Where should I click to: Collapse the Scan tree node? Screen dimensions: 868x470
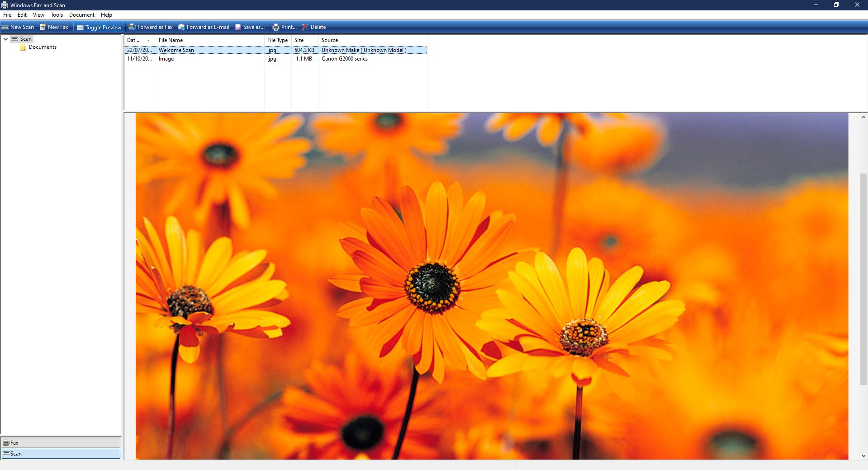[x=6, y=39]
